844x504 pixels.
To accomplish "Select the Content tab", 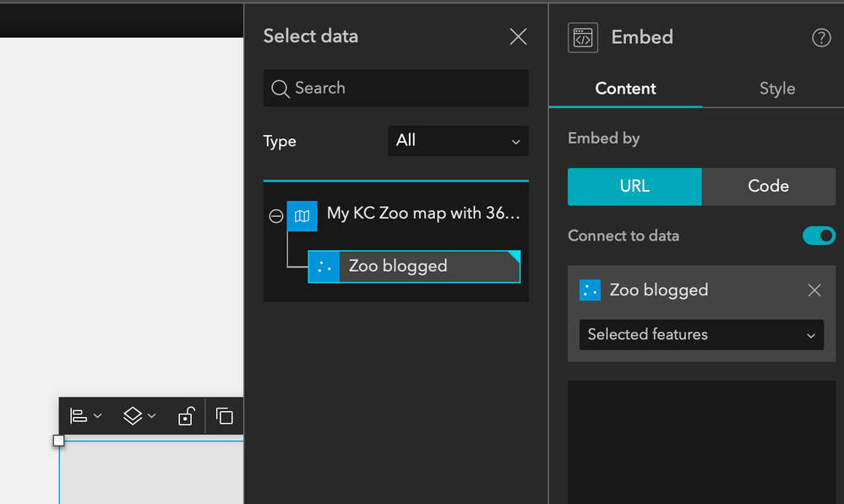I will (625, 89).
